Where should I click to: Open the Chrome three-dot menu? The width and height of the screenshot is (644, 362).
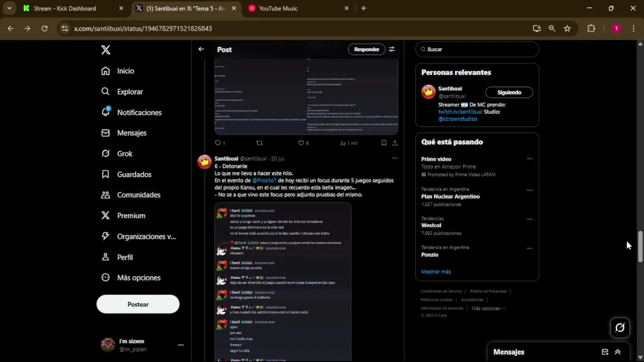(x=633, y=29)
